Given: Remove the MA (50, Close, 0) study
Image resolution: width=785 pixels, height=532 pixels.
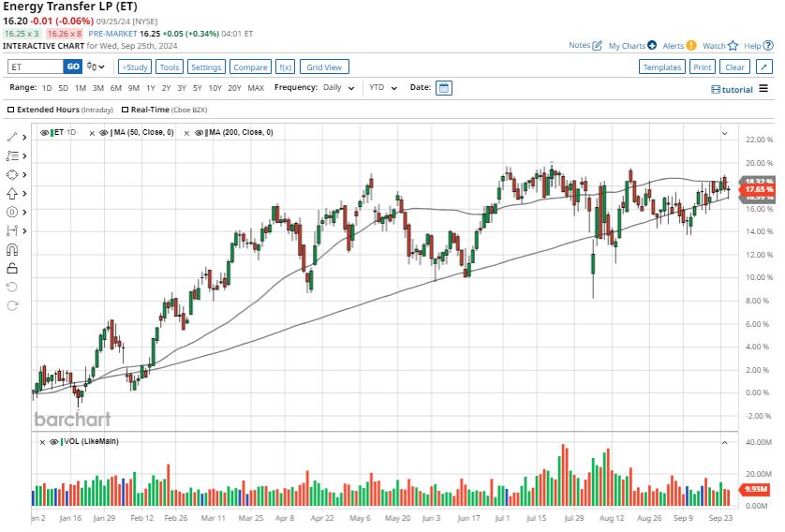Looking at the screenshot, I should tap(92, 133).
